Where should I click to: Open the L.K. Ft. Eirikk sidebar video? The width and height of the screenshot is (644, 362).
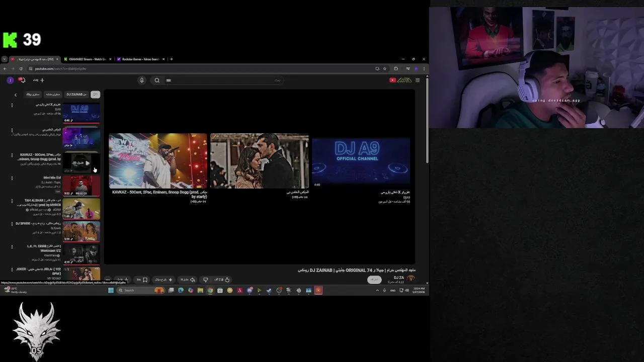click(82, 254)
